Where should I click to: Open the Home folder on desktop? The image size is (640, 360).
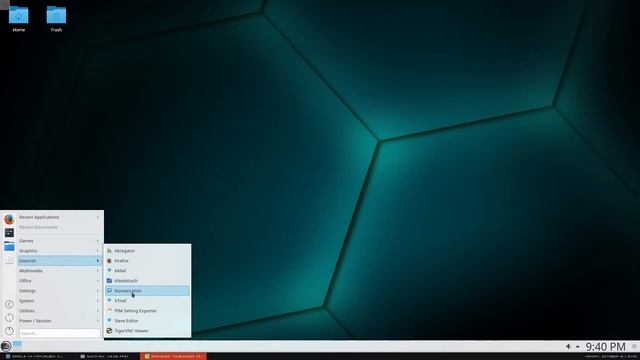pyautogui.click(x=18, y=19)
